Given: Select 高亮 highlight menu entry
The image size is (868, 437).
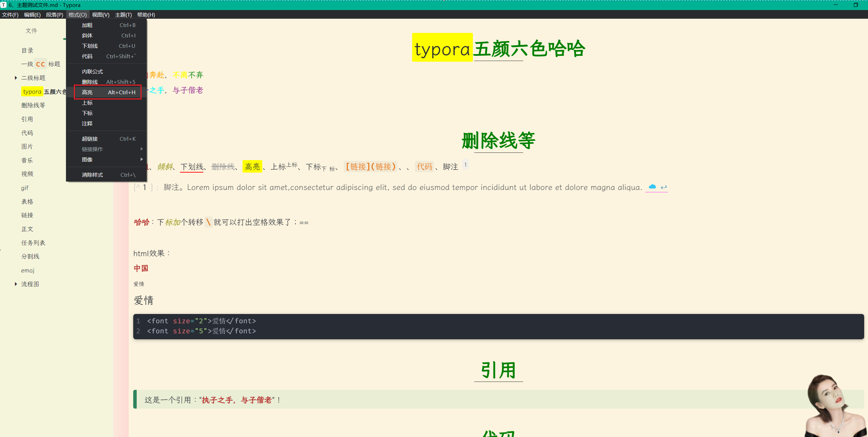Looking at the screenshot, I should coord(107,93).
